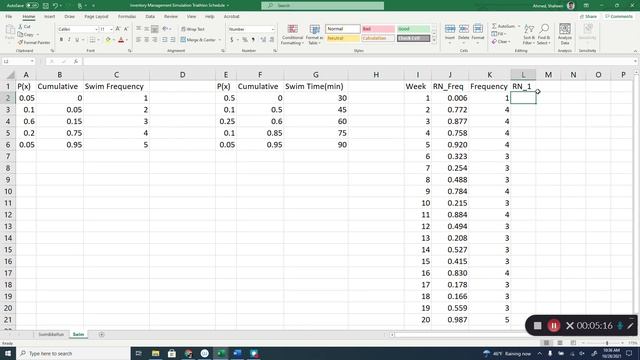640x360 pixels.
Task: Click the formula bar input
Action: tap(358, 61)
